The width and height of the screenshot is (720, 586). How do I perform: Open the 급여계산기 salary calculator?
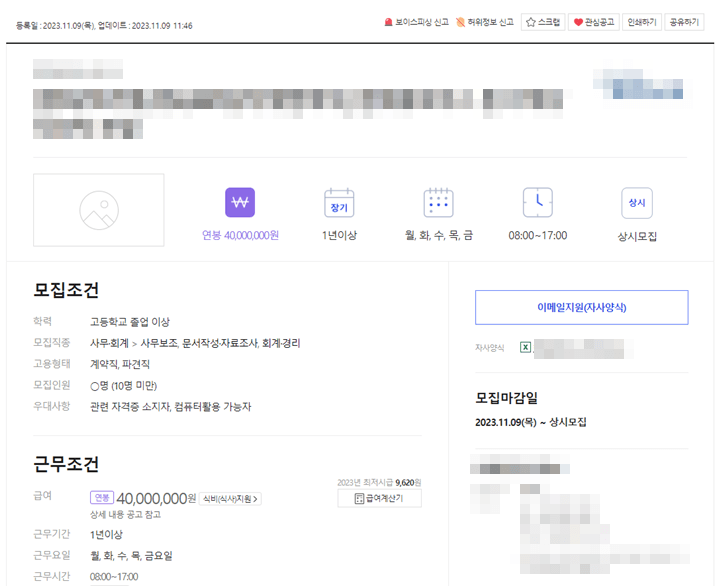click(379, 498)
